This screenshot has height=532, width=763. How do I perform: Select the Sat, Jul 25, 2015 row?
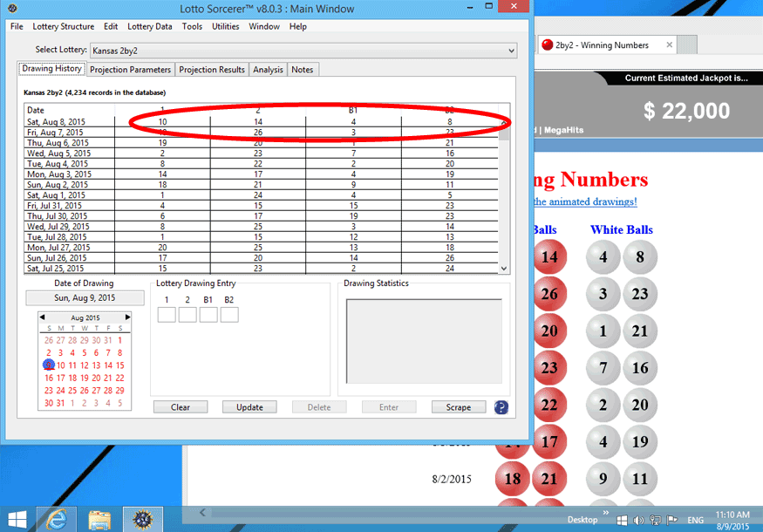(261, 269)
